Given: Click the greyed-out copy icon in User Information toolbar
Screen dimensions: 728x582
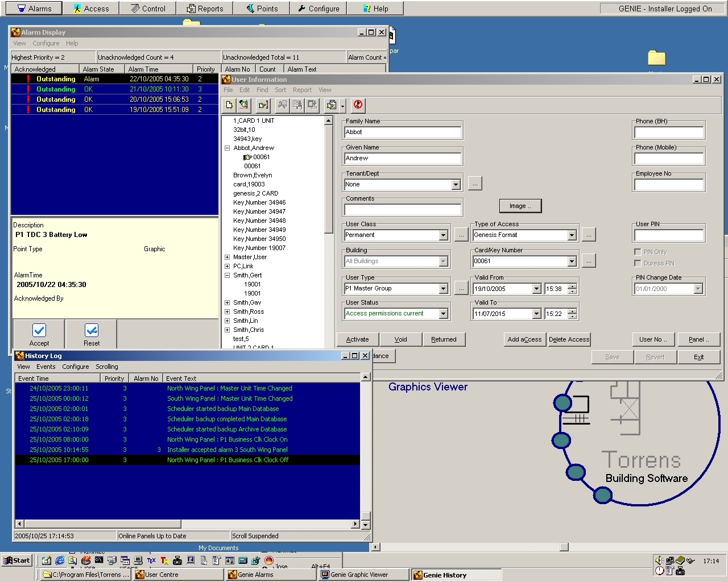Looking at the screenshot, I should coord(297,105).
